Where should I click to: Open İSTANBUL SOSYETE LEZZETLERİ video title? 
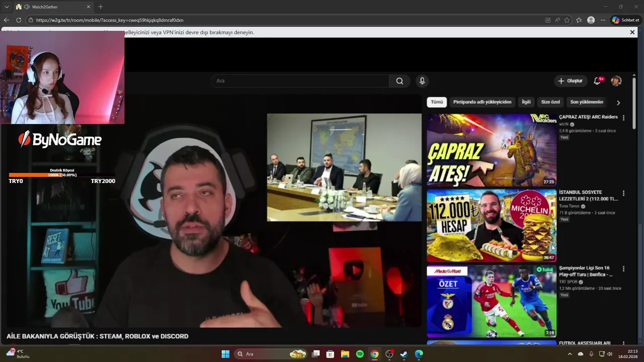[x=588, y=196]
